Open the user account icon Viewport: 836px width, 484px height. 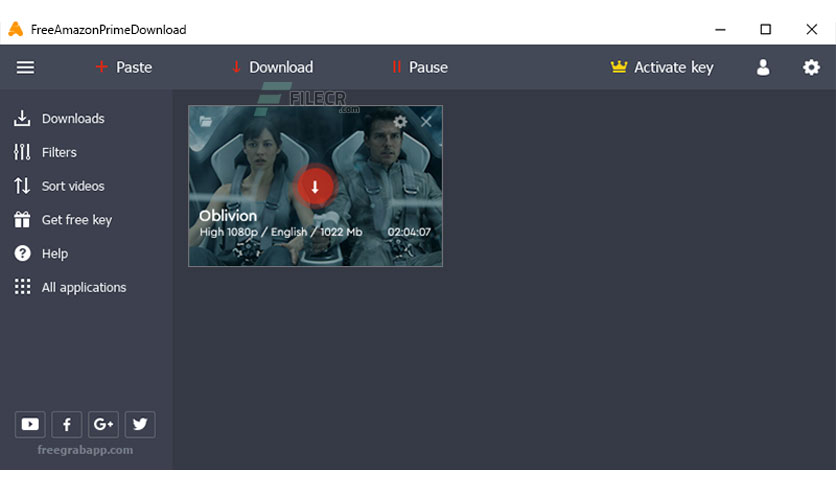pos(763,67)
